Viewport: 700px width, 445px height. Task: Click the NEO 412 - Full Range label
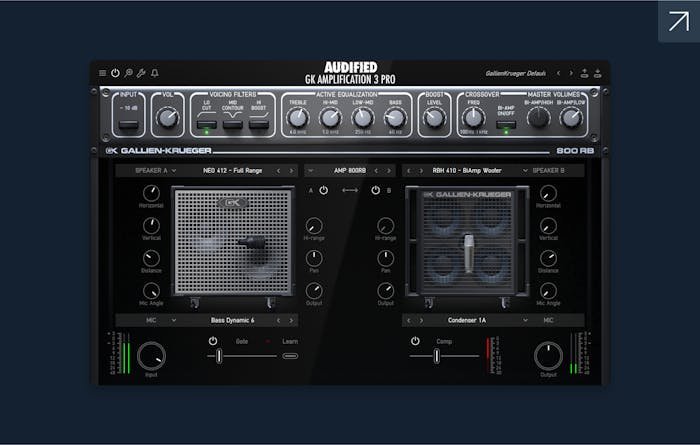233,171
